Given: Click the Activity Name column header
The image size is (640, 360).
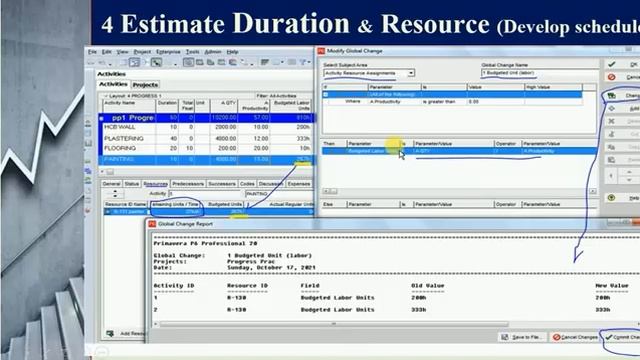Looking at the screenshot, I should tap(128, 105).
